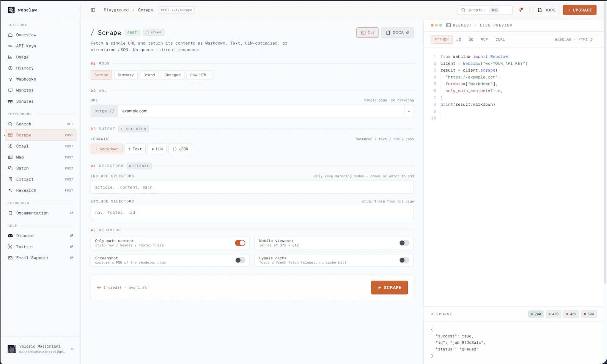Click the Request terminal icon

448,25
